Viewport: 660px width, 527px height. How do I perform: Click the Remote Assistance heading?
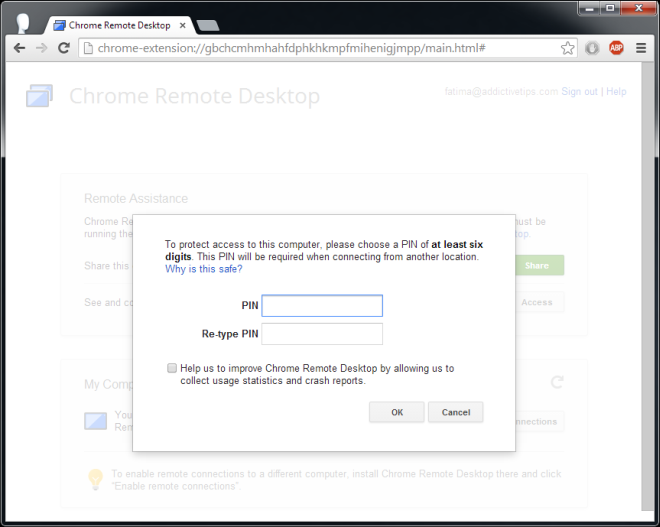[136, 198]
